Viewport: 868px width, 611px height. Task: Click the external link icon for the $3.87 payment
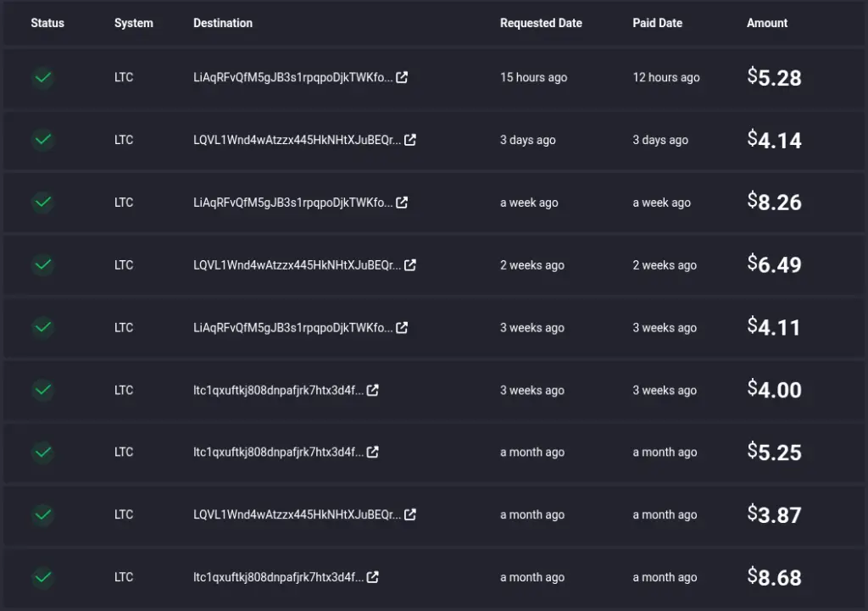[x=411, y=514]
